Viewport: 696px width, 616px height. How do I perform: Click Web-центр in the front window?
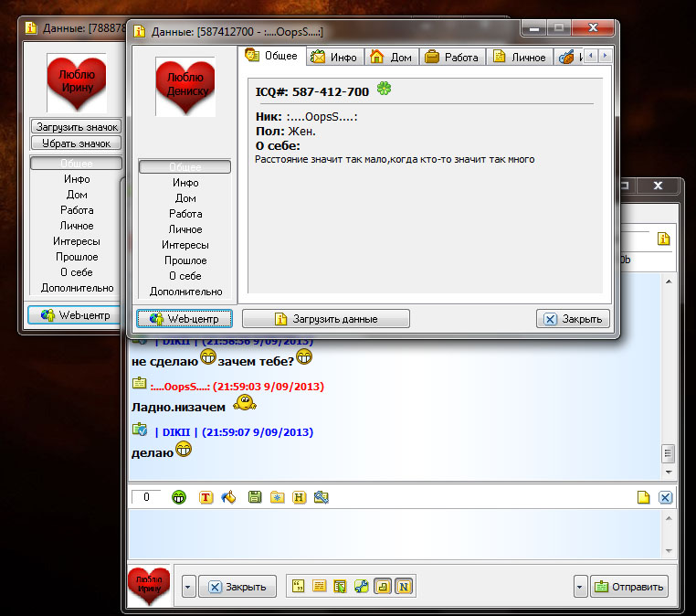(x=185, y=319)
